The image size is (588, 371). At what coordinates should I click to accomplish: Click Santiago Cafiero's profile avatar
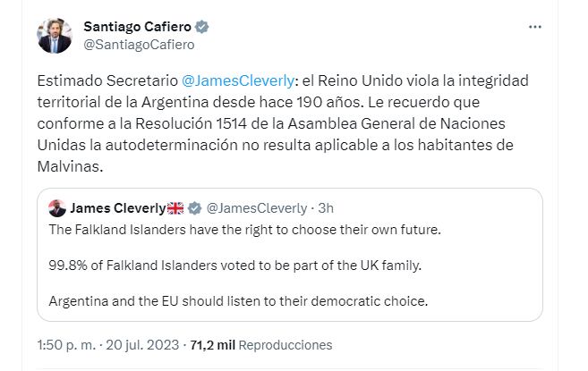(54, 35)
